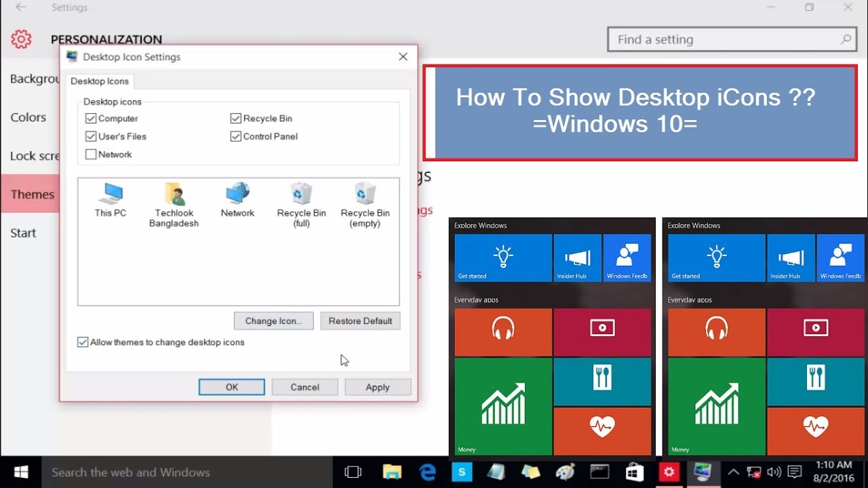Image resolution: width=868 pixels, height=488 pixels.
Task: Uncheck the User's Files checkbox
Action: point(91,136)
